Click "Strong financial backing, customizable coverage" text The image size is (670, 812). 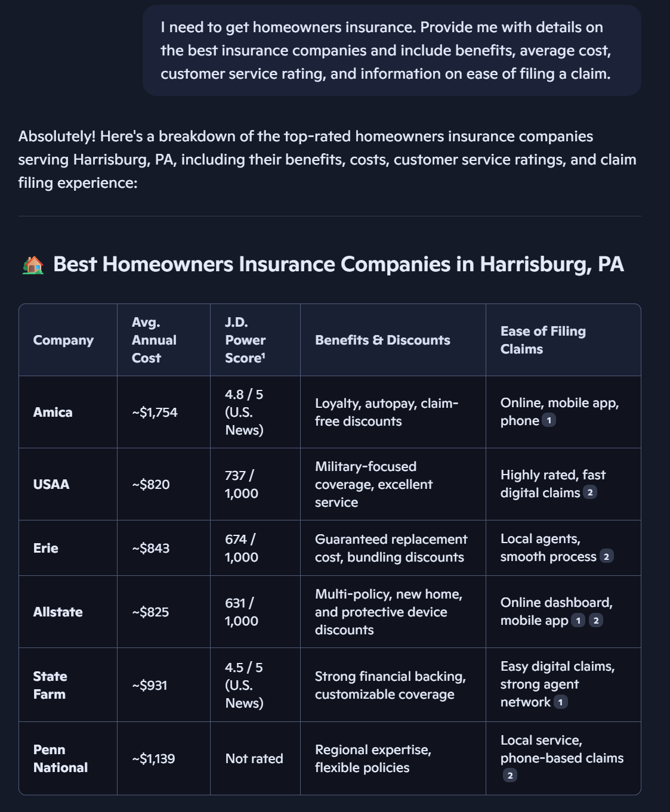(390, 685)
